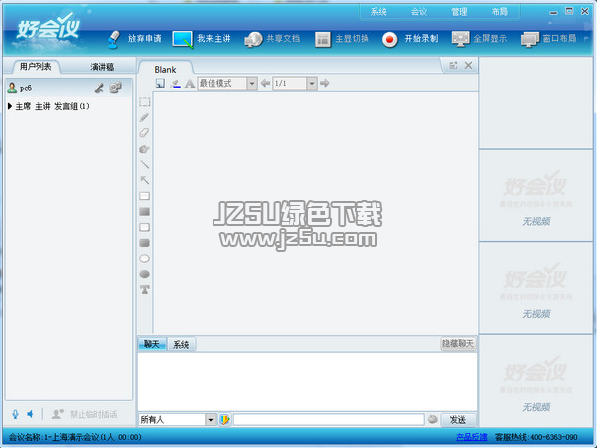Click the 放弃申请 microphone icon
The width and height of the screenshot is (597, 448).
click(x=114, y=39)
